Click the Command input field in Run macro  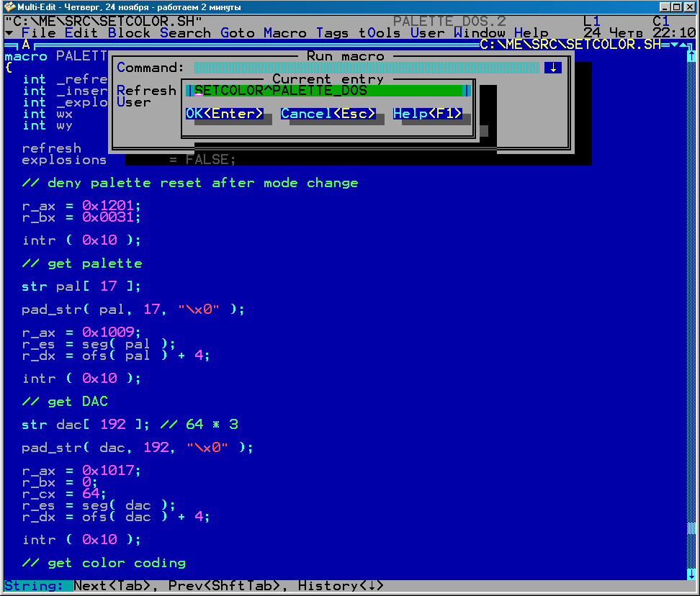coord(366,68)
